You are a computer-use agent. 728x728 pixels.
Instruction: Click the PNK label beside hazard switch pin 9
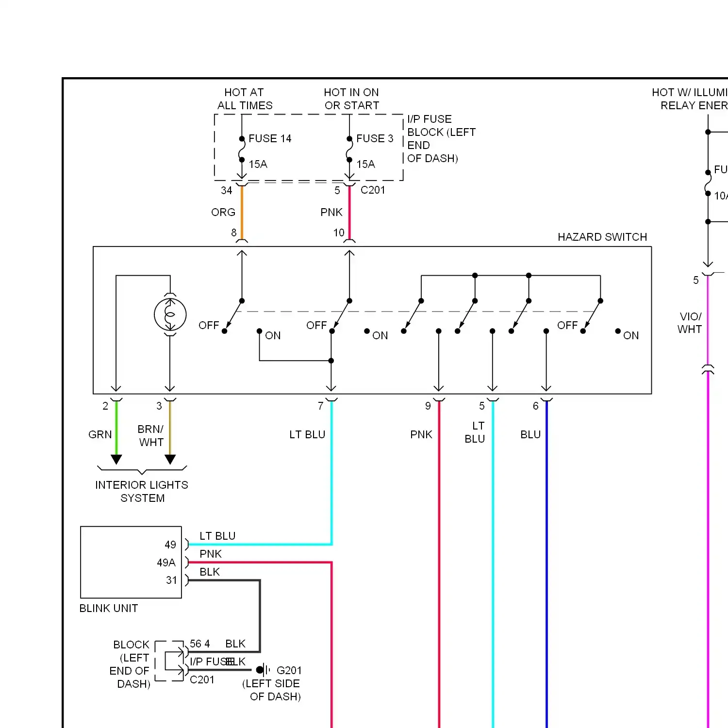(421, 434)
